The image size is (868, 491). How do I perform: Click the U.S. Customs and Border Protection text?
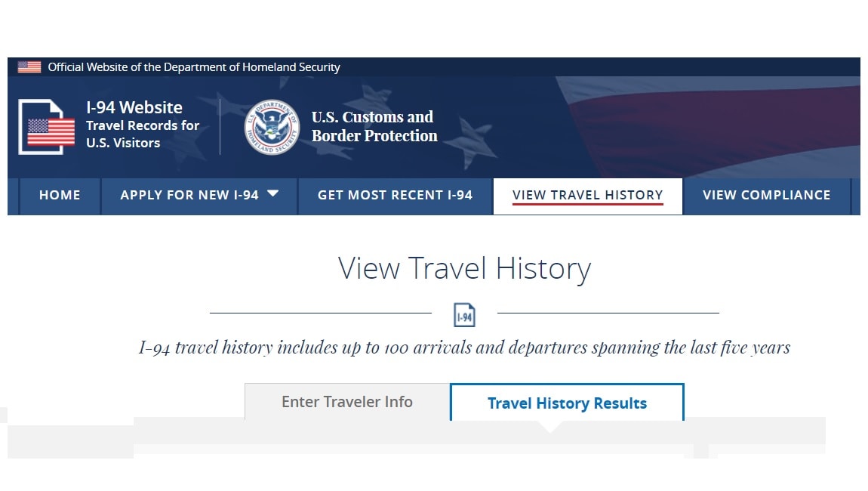coord(374,126)
